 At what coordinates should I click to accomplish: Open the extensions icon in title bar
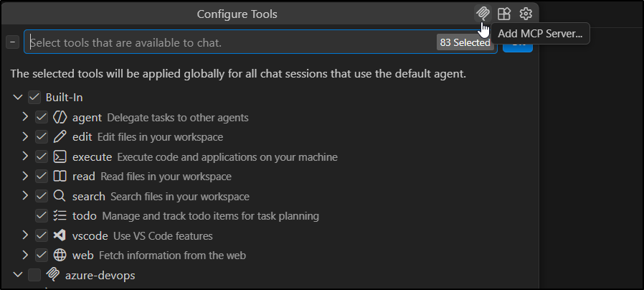(504, 14)
